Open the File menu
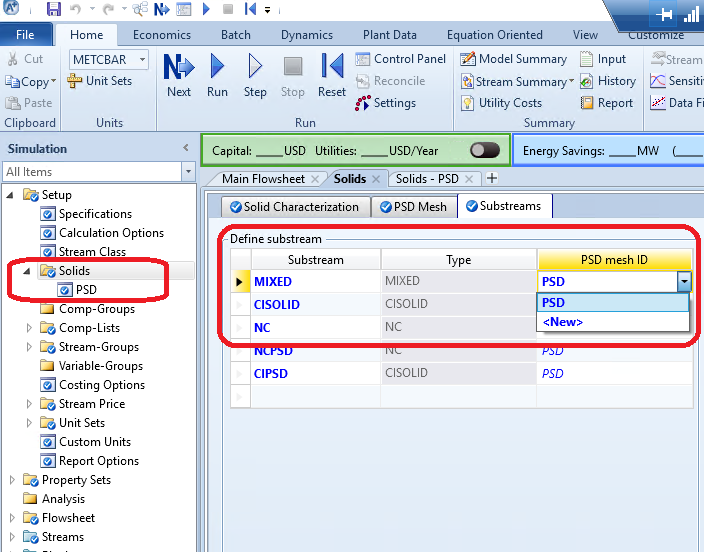The image size is (704, 552). (25, 35)
